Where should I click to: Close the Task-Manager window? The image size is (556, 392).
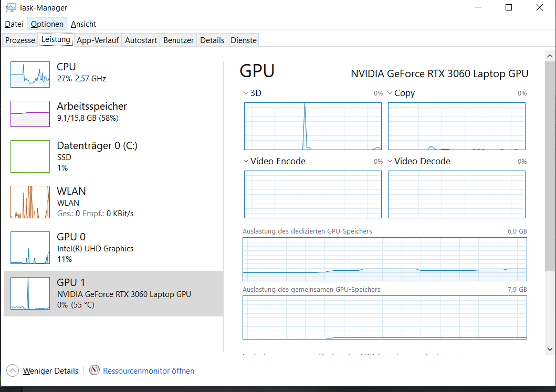[x=540, y=7]
